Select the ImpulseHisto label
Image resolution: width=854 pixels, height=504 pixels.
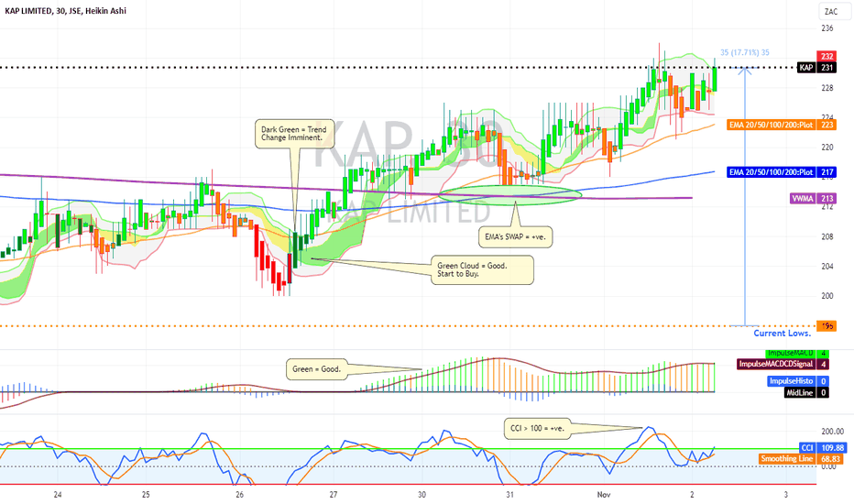798,381
